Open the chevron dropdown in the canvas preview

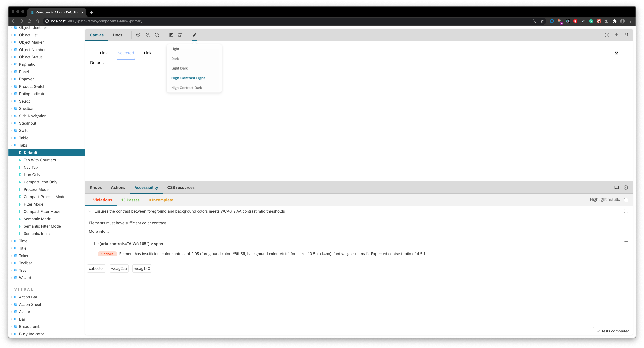click(x=616, y=53)
